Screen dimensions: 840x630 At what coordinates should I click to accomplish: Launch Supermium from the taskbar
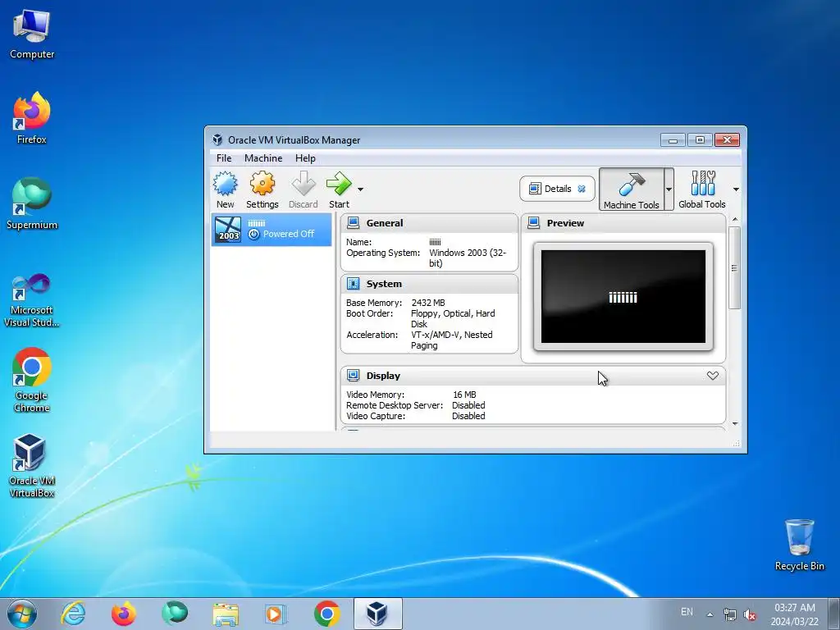point(175,614)
